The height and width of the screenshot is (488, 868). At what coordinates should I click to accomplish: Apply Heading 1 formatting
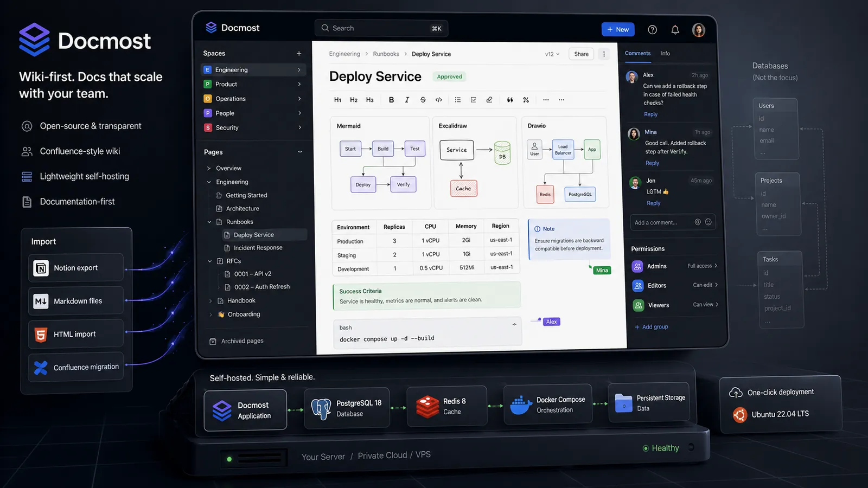click(337, 100)
